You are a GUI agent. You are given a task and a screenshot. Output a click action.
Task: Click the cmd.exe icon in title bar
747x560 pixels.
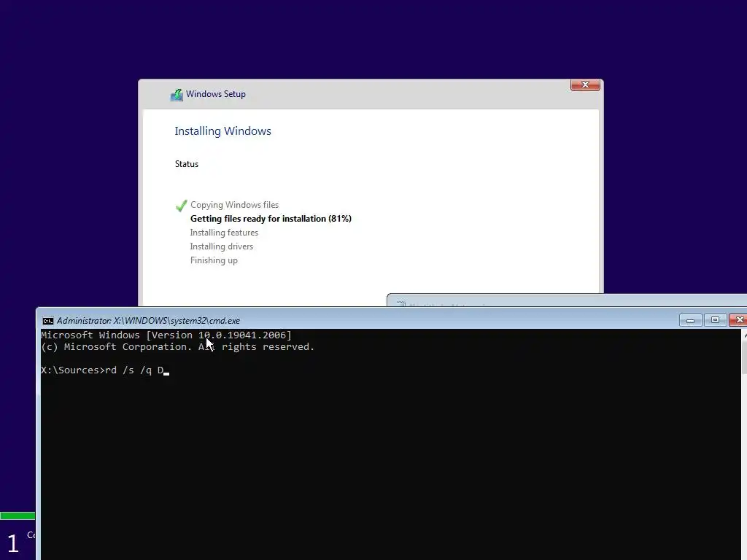[x=47, y=321]
